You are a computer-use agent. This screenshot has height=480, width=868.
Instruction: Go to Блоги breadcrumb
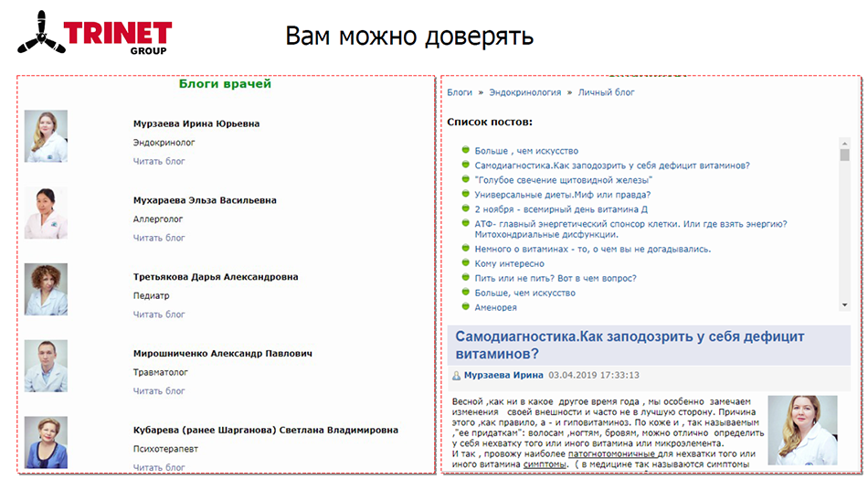(x=460, y=92)
